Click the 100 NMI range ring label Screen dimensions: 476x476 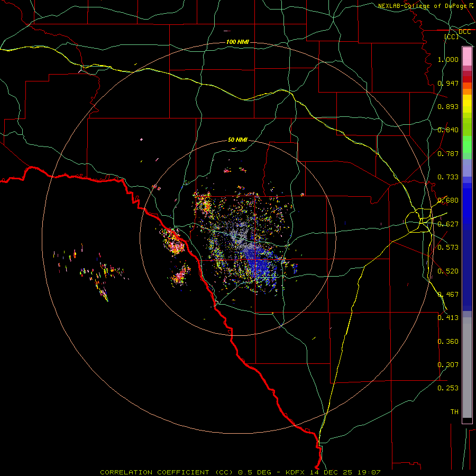point(237,42)
